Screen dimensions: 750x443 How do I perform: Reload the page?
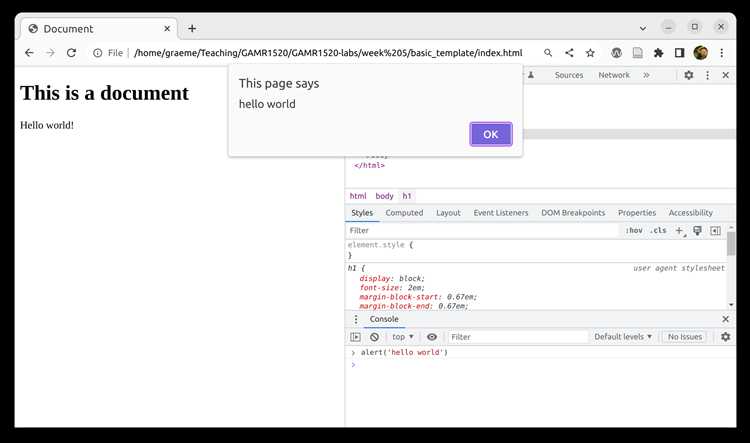pyautogui.click(x=71, y=53)
